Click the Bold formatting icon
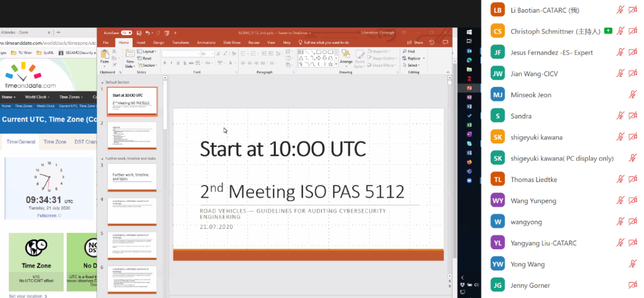This screenshot has height=298, width=644. (164, 63)
